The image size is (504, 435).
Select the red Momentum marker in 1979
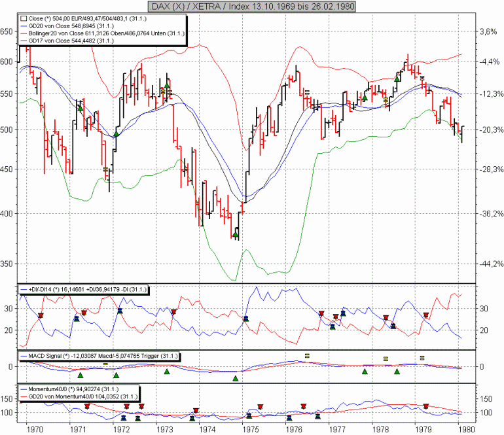tap(426, 406)
